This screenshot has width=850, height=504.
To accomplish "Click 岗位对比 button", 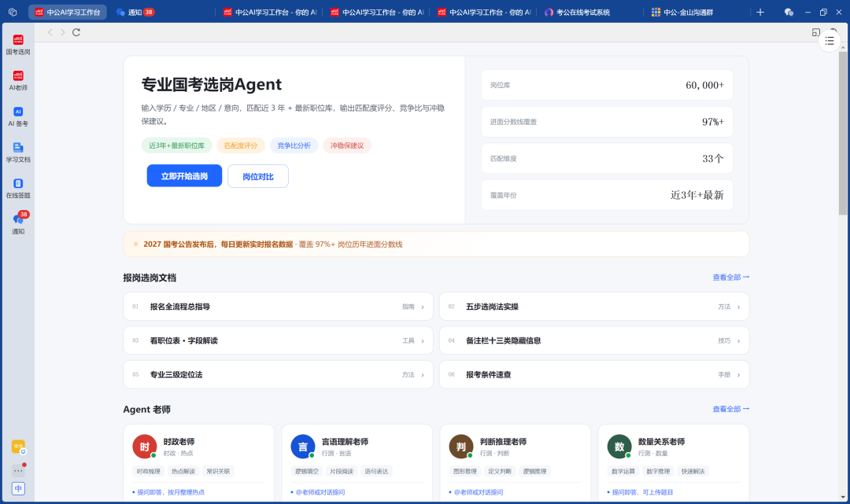I will pyautogui.click(x=258, y=176).
